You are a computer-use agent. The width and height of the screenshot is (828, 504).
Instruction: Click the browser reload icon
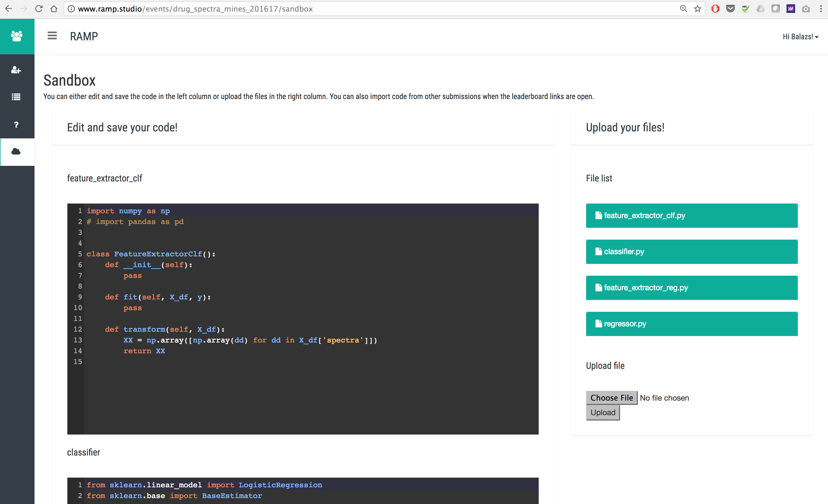[x=39, y=9]
